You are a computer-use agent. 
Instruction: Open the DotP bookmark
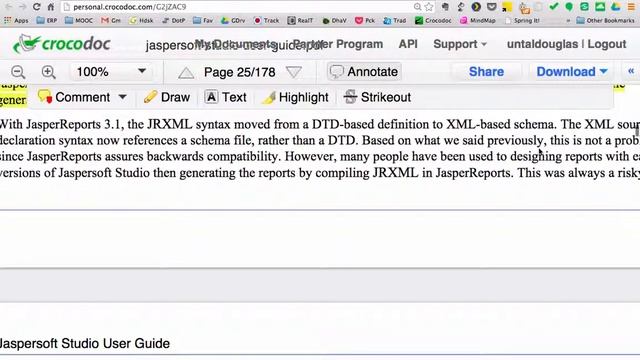(x=173, y=20)
